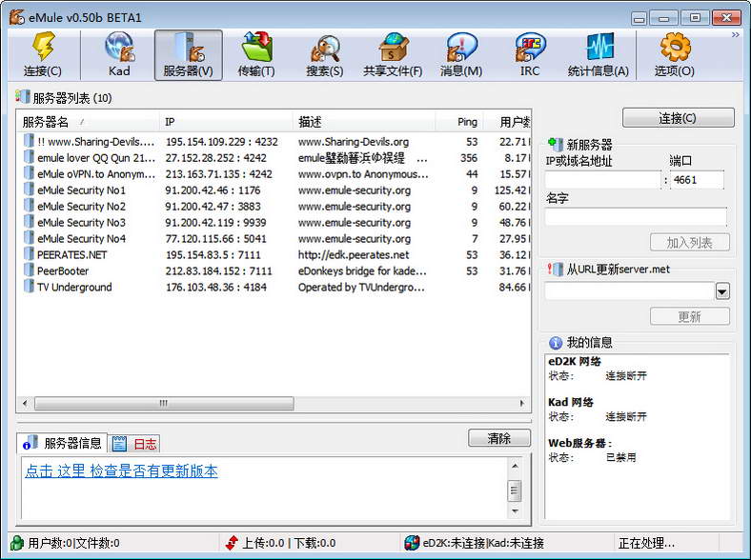The height and width of the screenshot is (560, 751).
Task: Click the horizontal scrollbar right arrow
Action: 522,403
